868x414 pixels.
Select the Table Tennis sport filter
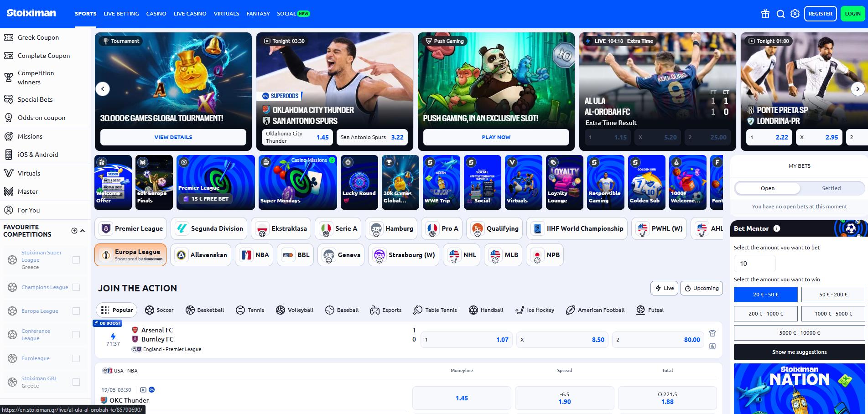[x=435, y=310]
